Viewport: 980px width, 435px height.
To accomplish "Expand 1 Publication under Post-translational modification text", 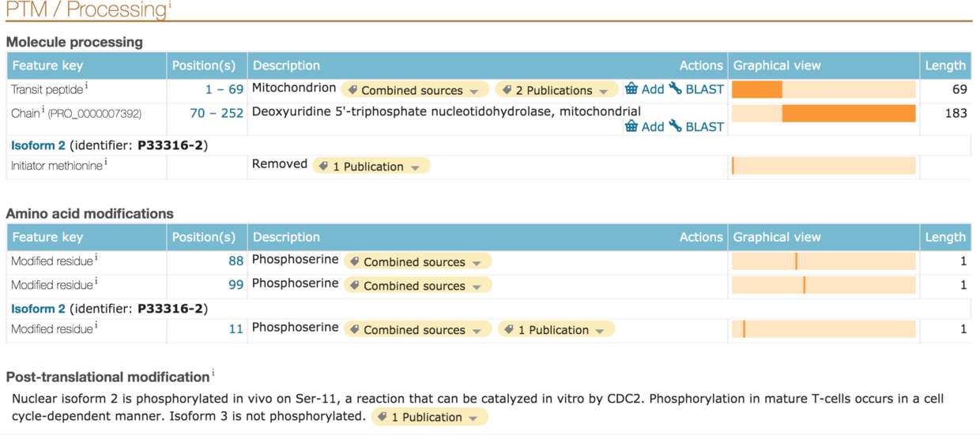I will click(429, 417).
